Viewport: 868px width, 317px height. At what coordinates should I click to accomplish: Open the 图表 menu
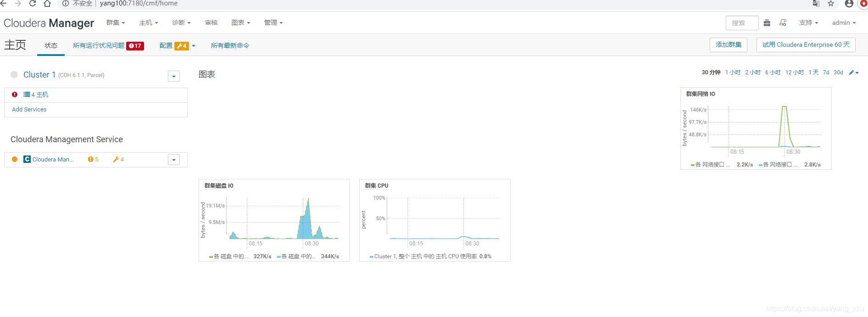pos(241,22)
